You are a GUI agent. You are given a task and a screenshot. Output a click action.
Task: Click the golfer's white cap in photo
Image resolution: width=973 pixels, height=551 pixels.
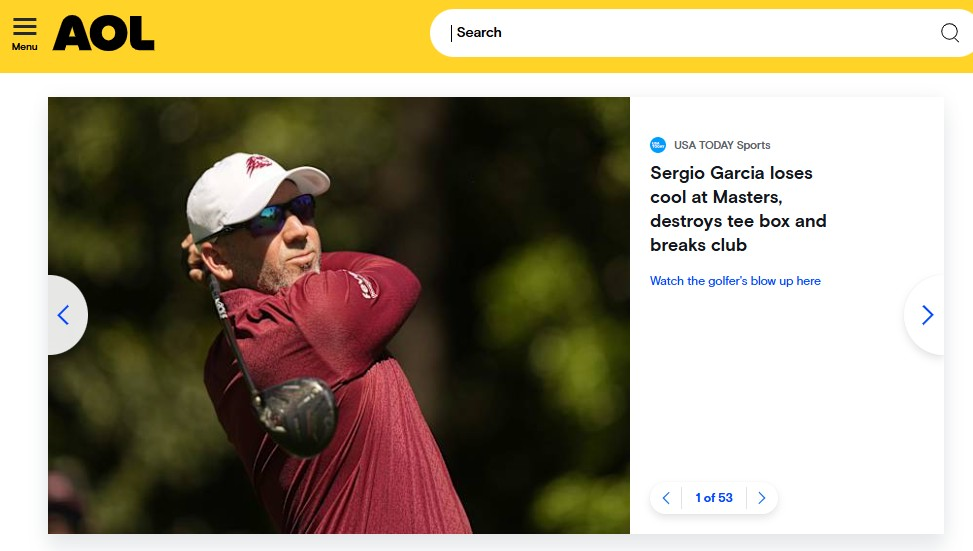(x=240, y=187)
